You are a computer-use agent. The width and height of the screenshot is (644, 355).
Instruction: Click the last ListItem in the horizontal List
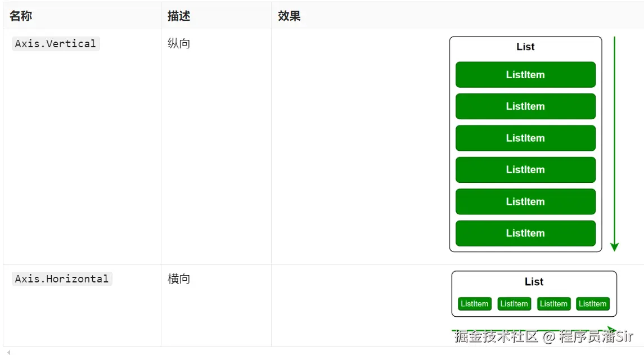click(x=592, y=304)
